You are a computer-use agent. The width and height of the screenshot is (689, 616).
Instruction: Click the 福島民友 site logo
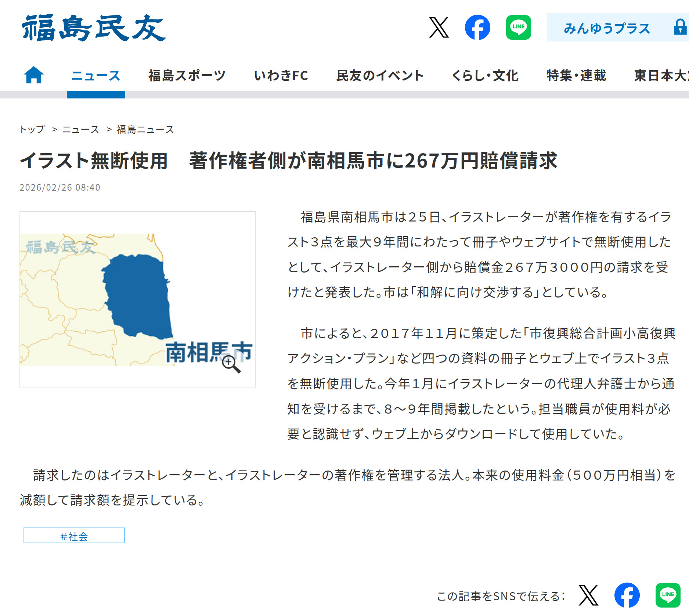click(x=94, y=28)
